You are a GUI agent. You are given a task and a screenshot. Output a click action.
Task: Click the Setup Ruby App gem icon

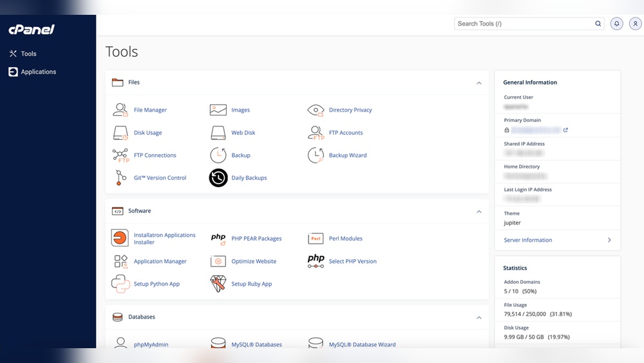click(218, 284)
